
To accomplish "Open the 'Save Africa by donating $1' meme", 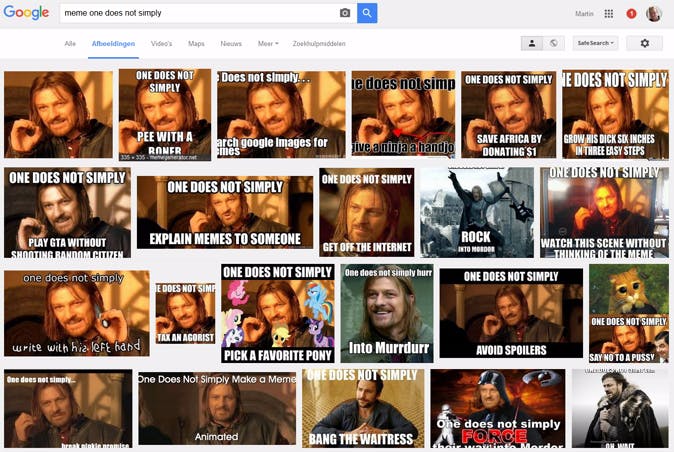I will pos(509,114).
